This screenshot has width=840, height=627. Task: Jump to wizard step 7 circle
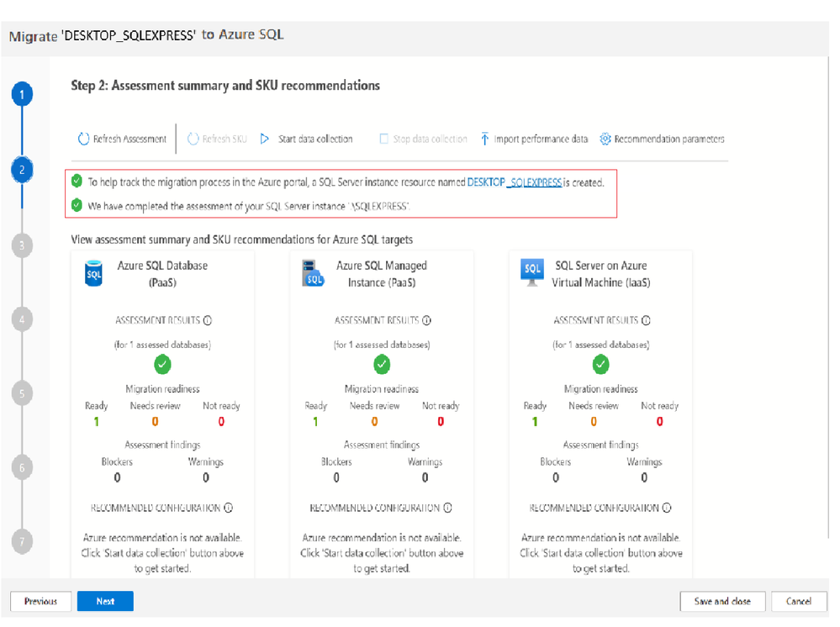(x=22, y=541)
